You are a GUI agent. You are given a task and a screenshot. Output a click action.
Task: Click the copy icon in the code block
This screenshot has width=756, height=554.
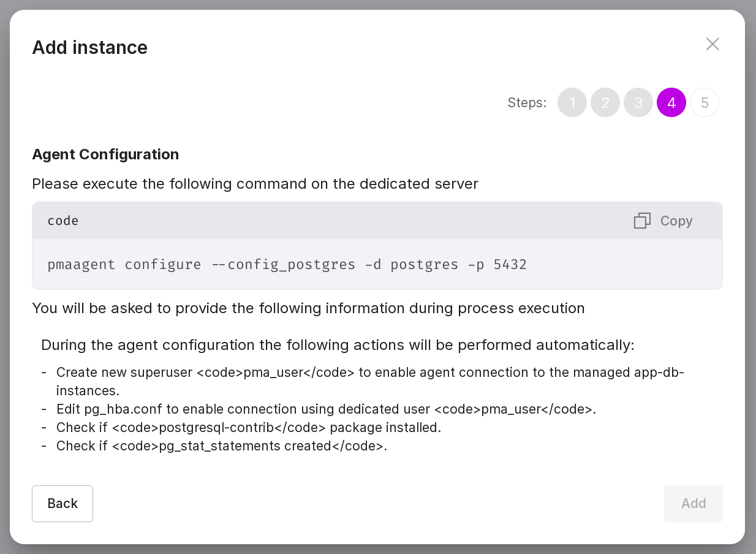click(641, 221)
